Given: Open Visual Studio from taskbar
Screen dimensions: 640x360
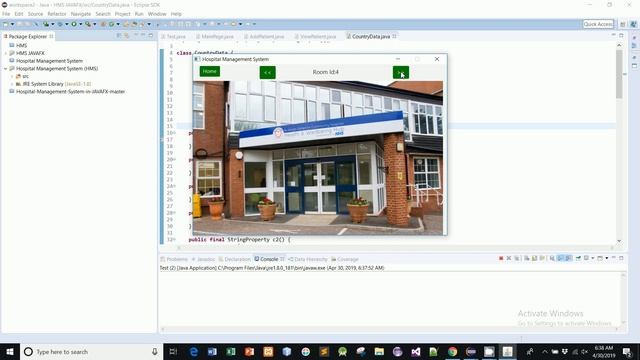Looking at the screenshot, I should pyautogui.click(x=416, y=351).
